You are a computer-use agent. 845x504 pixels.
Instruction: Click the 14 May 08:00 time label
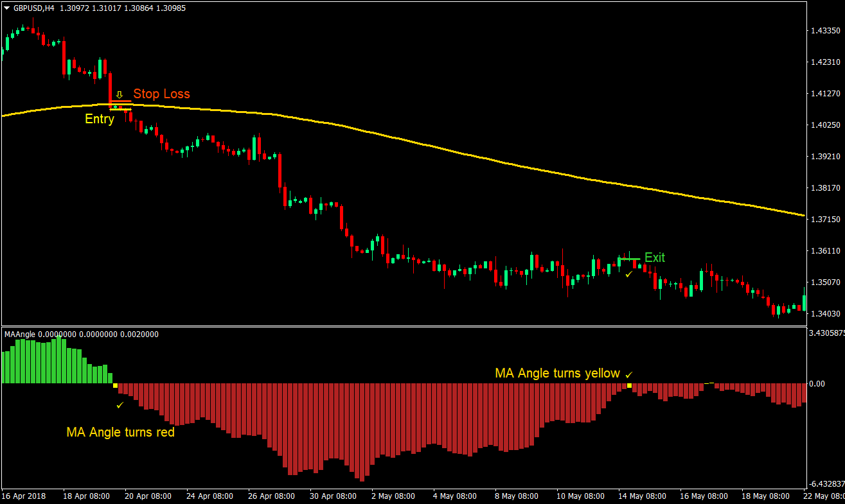641,496
